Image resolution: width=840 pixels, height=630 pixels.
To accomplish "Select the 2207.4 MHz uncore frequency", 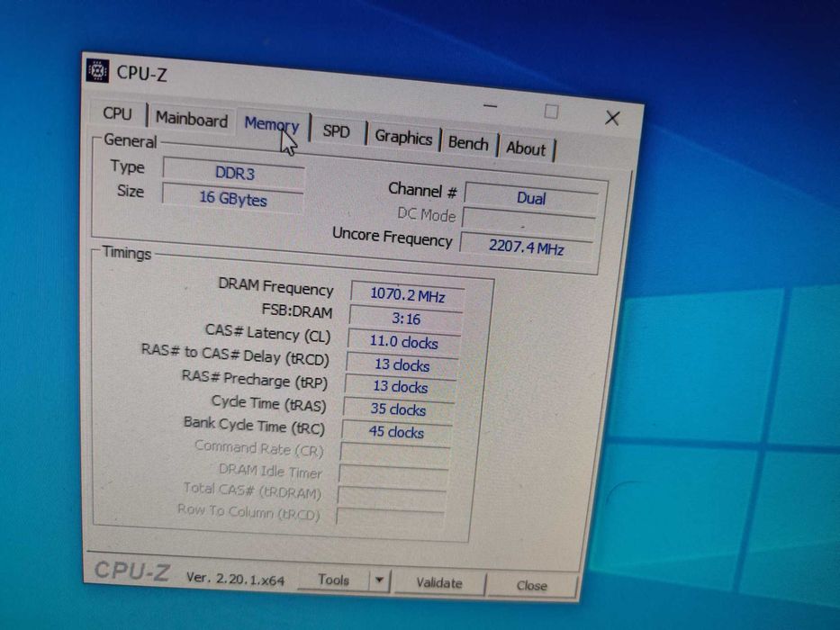I will 526,247.
